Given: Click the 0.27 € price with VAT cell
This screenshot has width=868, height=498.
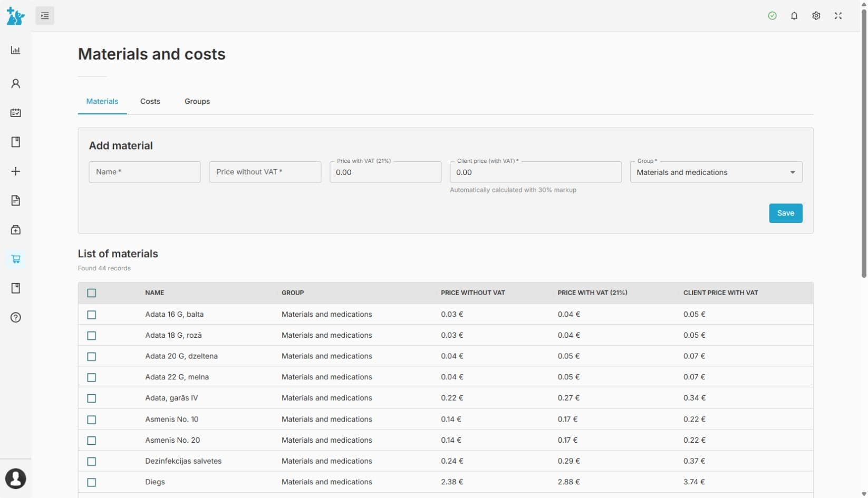Looking at the screenshot, I should pos(568,398).
